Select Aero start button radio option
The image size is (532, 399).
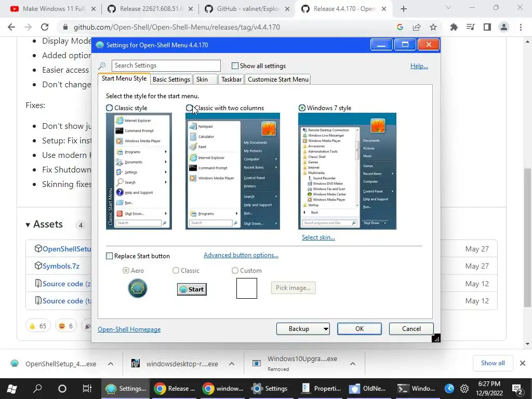click(126, 270)
